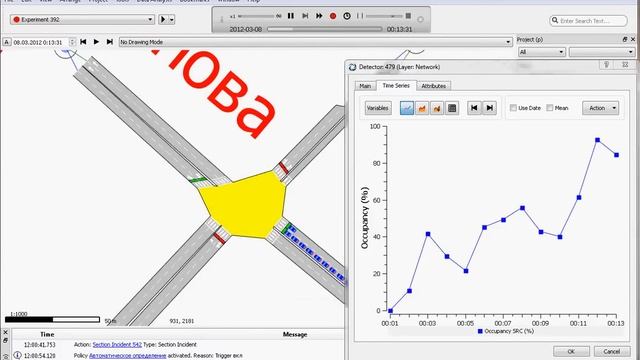
Task: Go to the last time series interval
Action: pyautogui.click(x=489, y=108)
